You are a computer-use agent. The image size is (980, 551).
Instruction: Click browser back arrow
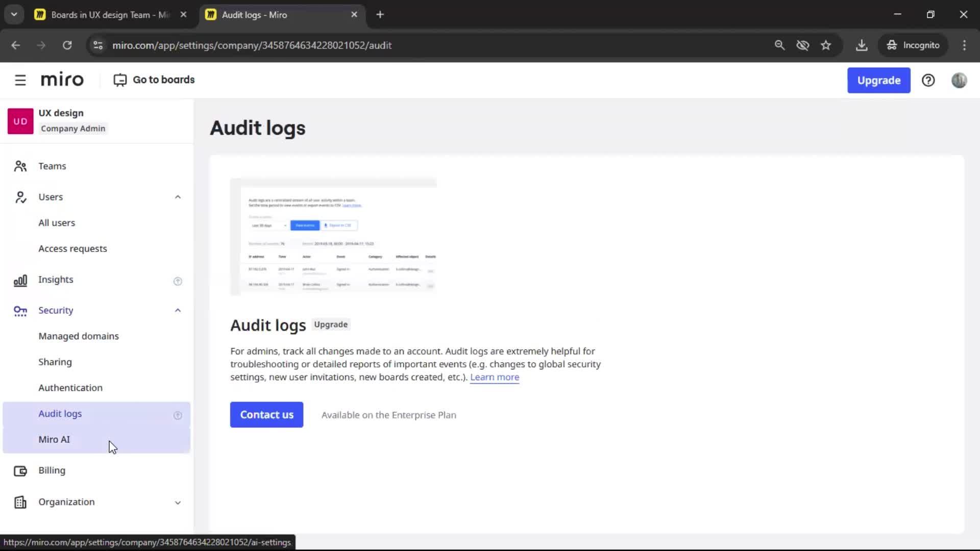16,45
